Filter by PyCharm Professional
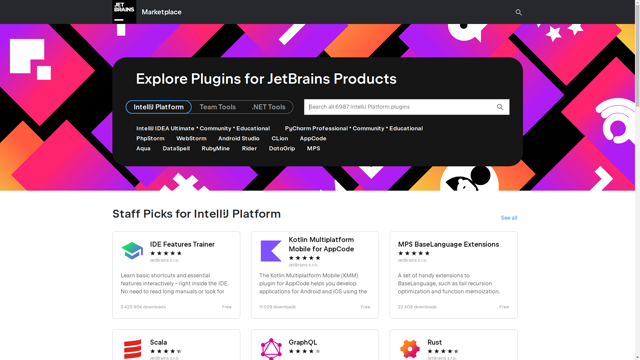640x360 pixels. (x=316, y=128)
